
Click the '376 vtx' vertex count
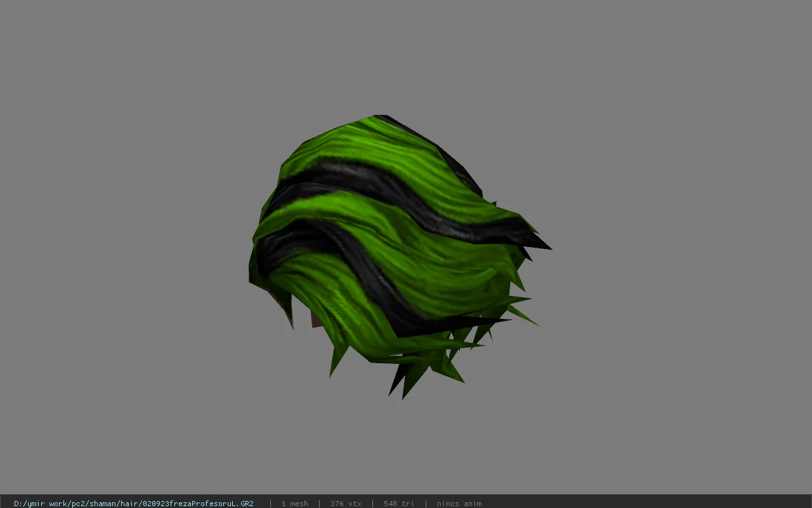click(x=346, y=504)
